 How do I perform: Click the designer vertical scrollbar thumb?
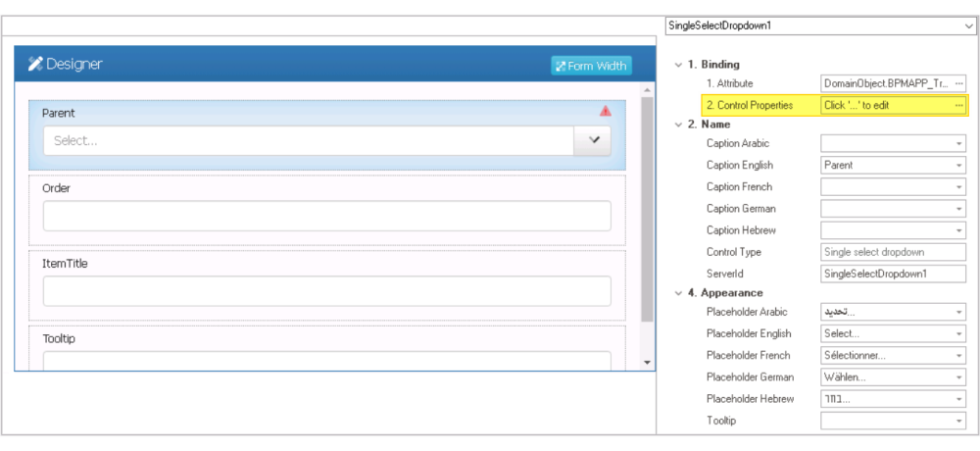(x=647, y=210)
